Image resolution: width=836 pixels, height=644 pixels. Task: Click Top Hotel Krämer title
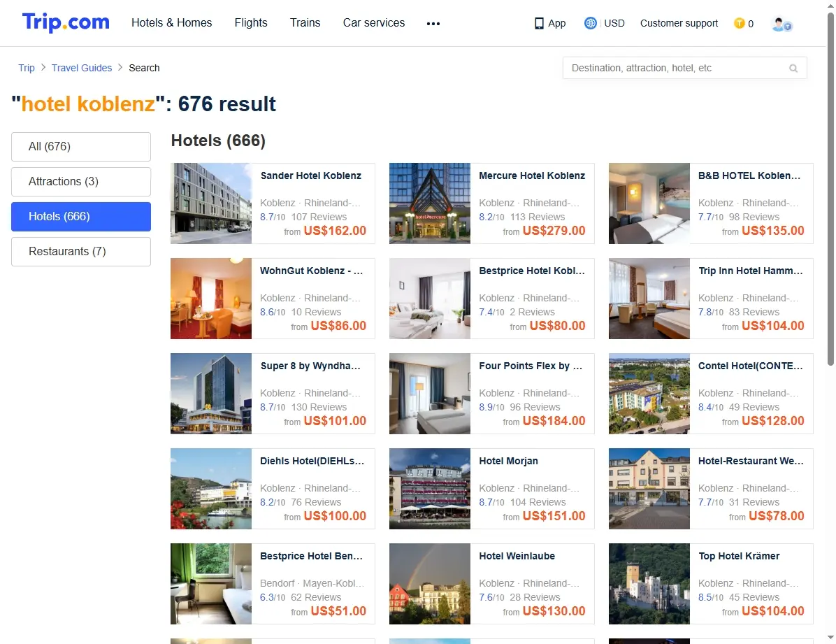[739, 556]
